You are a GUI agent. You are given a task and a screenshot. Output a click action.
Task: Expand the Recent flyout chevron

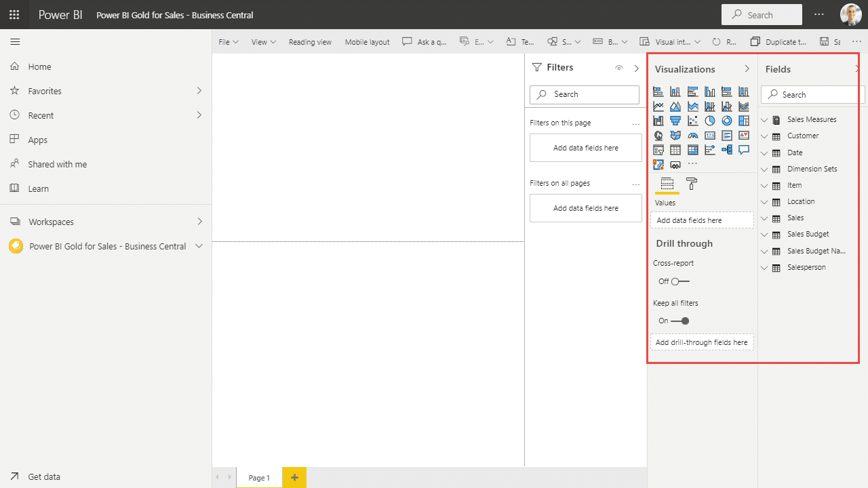(199, 115)
